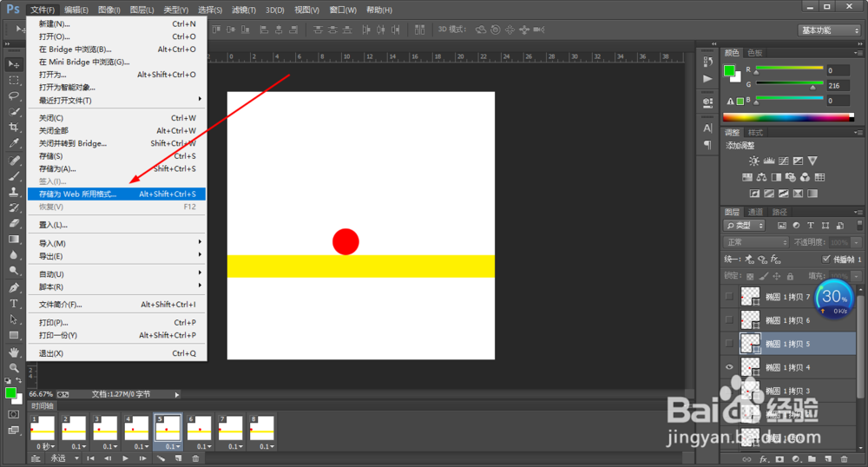Pick a color from spectrum ramp
Screen dimensions: 868x467
788,117
